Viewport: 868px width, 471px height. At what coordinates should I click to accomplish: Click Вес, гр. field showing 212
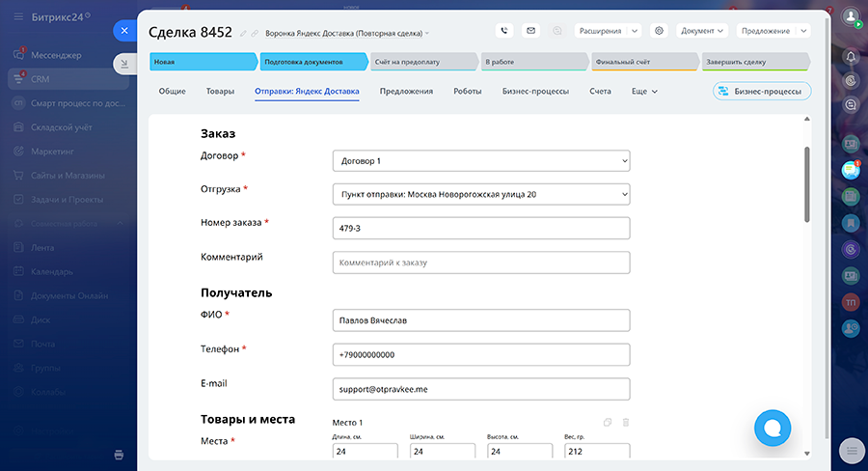click(x=597, y=451)
